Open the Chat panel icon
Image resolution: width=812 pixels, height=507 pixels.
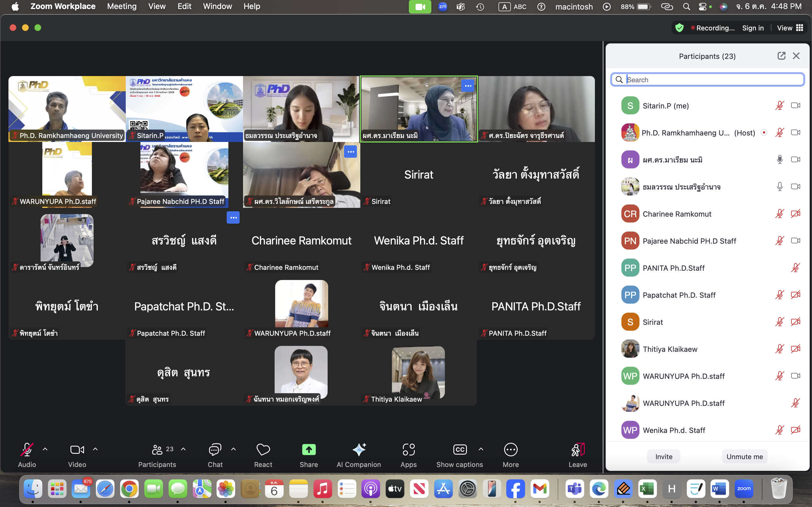point(215,450)
